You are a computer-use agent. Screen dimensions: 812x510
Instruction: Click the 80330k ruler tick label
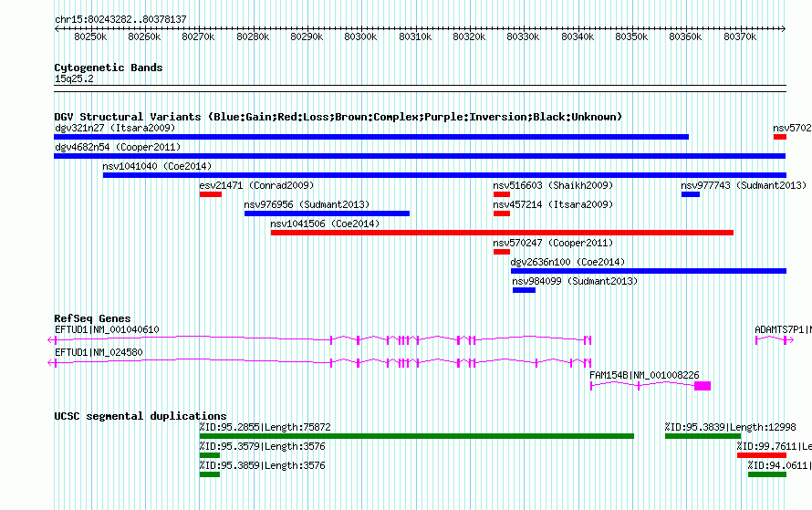pyautogui.click(x=523, y=36)
